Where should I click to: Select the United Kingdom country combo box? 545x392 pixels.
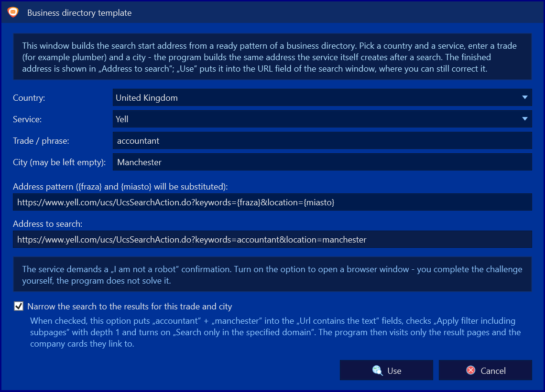(x=322, y=97)
